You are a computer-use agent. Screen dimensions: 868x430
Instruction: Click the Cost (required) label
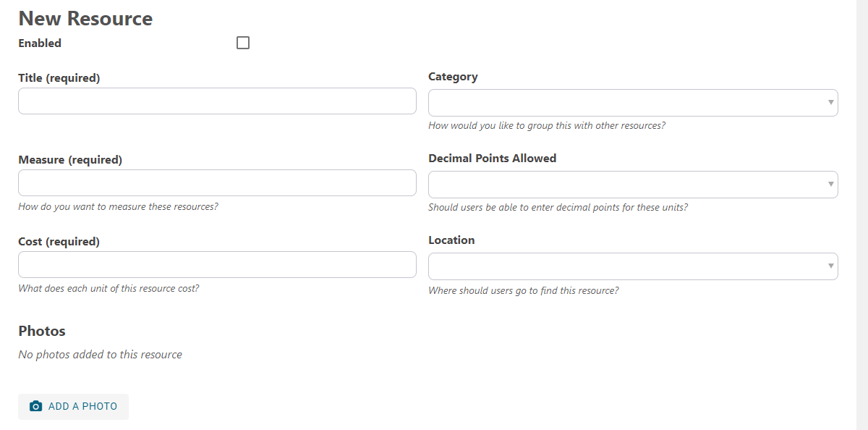[x=59, y=242]
